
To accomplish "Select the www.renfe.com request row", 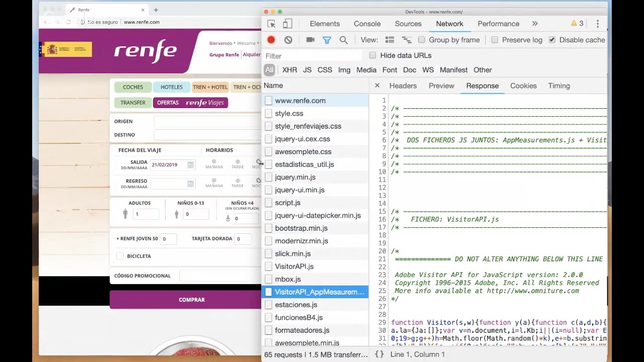I will point(315,101).
